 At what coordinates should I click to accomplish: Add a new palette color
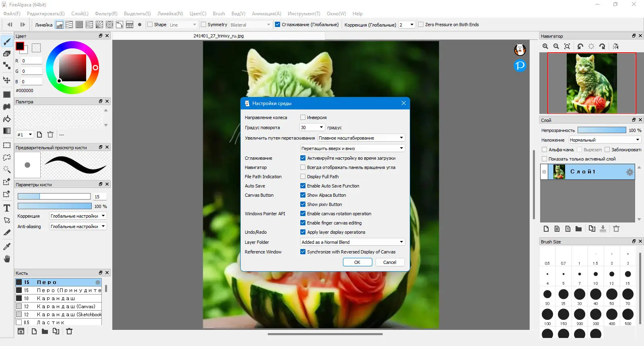(x=39, y=135)
